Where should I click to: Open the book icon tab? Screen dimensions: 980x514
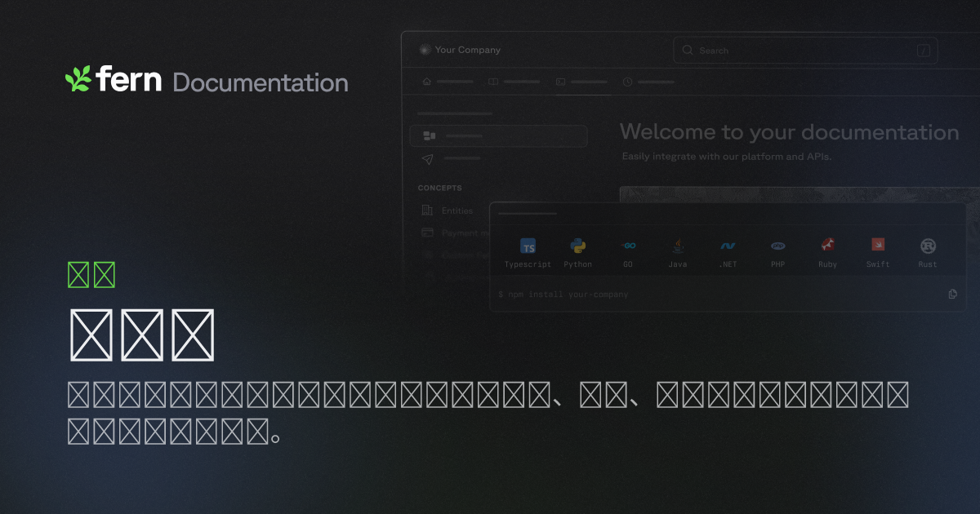tap(493, 82)
